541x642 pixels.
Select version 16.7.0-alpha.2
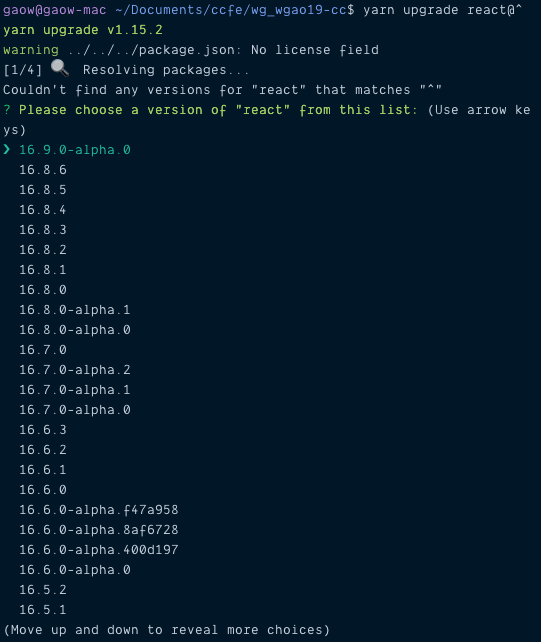(x=75, y=370)
